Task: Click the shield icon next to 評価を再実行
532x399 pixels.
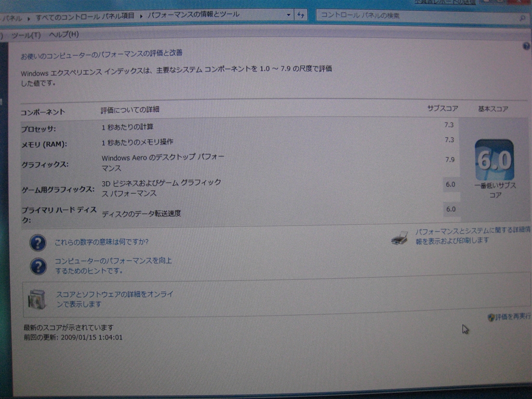Action: point(490,317)
